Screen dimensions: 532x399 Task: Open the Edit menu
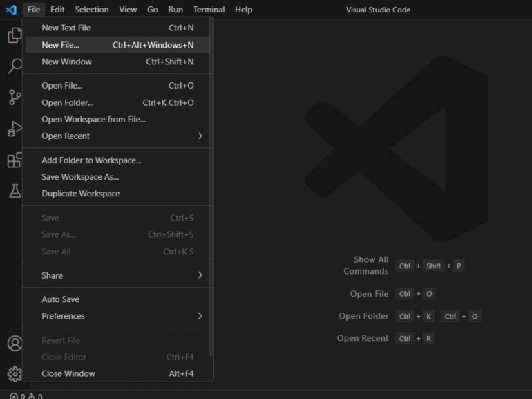coord(57,10)
